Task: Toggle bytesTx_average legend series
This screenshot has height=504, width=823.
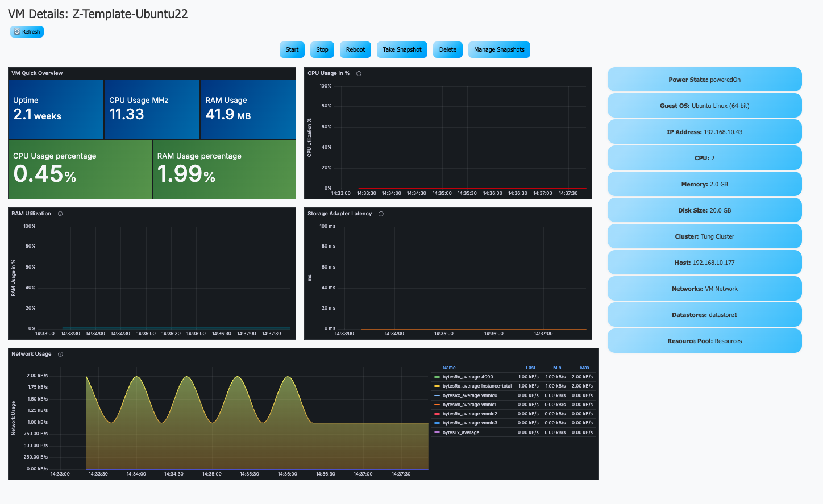Action: tap(460, 432)
